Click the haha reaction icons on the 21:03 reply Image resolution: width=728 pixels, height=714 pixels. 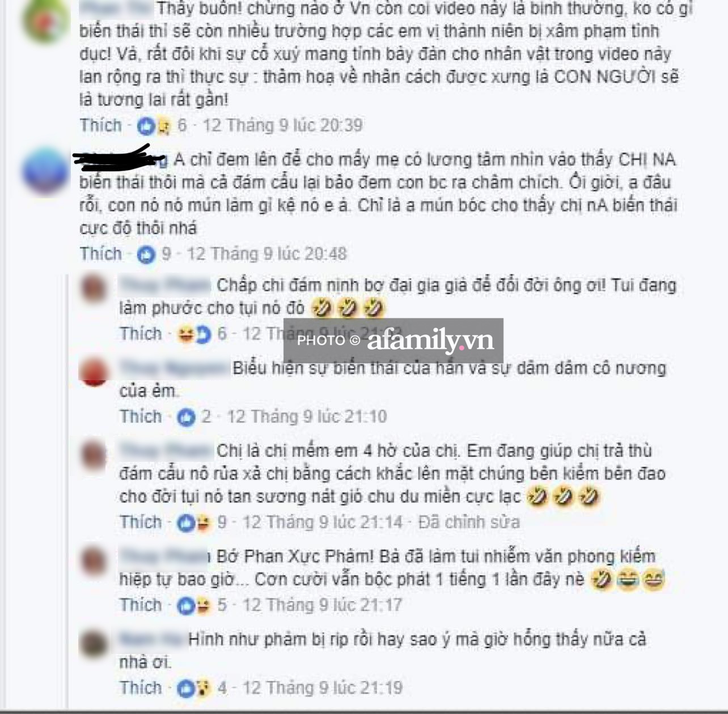tap(194, 334)
